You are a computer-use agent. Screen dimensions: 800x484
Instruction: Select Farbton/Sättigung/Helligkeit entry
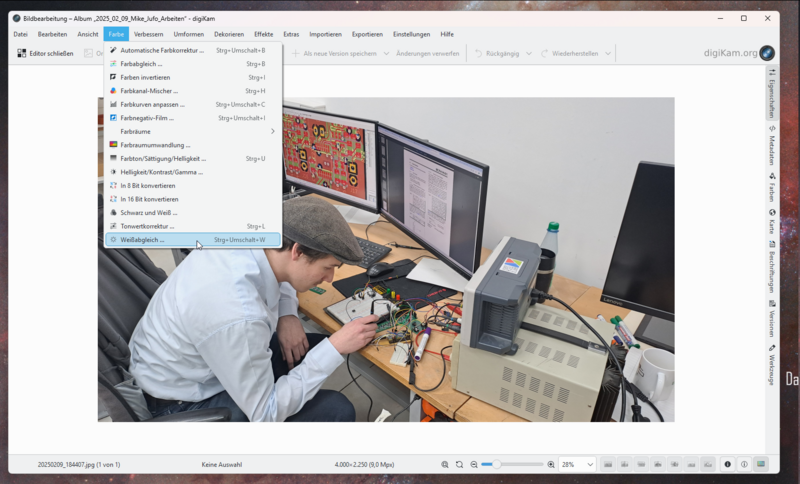193,159
